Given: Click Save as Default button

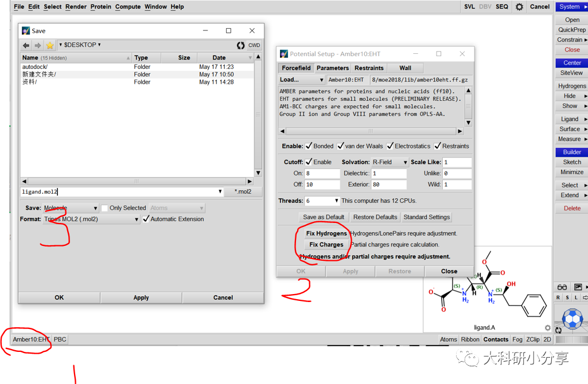Looking at the screenshot, I should click(323, 217).
